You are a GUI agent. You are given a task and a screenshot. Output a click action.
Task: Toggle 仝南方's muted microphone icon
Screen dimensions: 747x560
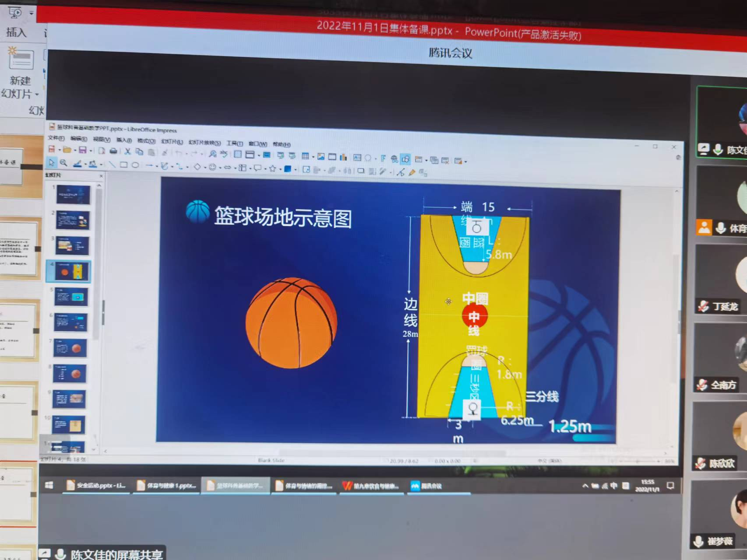702,385
